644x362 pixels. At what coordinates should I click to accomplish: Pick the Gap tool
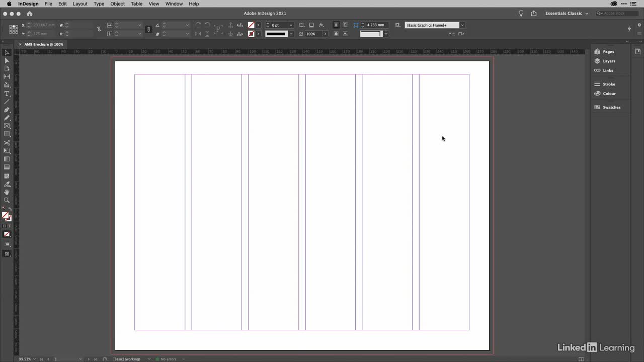click(7, 76)
